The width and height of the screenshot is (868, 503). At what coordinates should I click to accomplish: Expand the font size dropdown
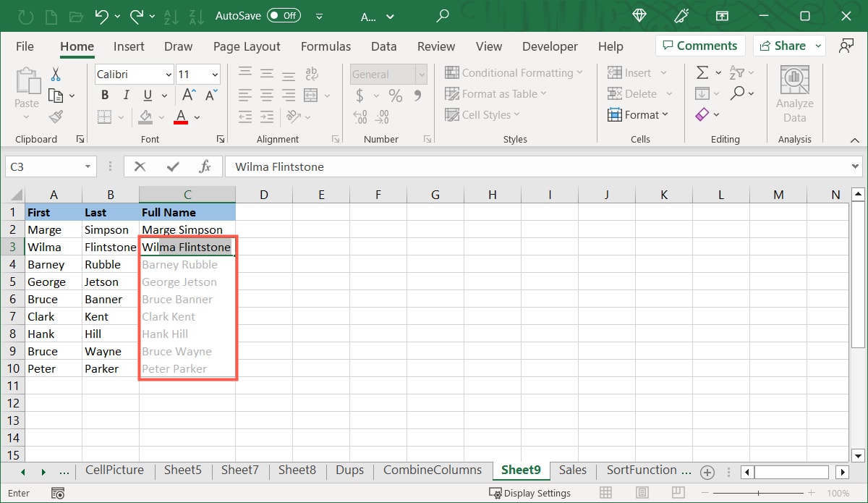click(215, 75)
